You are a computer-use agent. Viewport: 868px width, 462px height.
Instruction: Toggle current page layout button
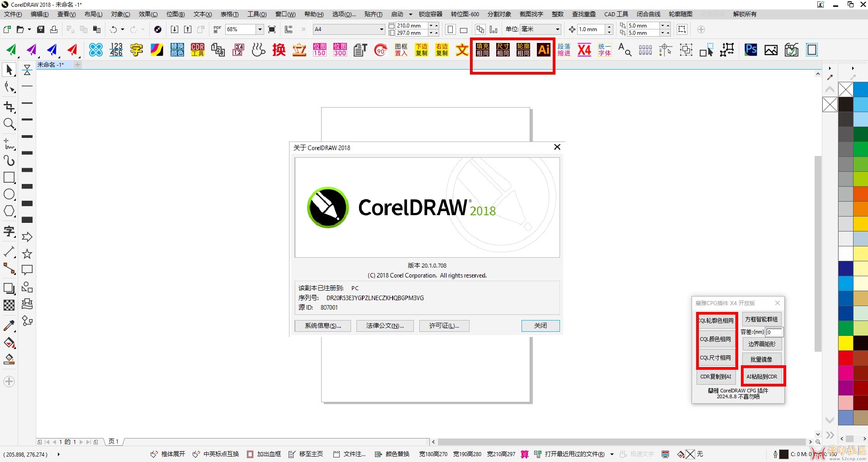[493, 29]
